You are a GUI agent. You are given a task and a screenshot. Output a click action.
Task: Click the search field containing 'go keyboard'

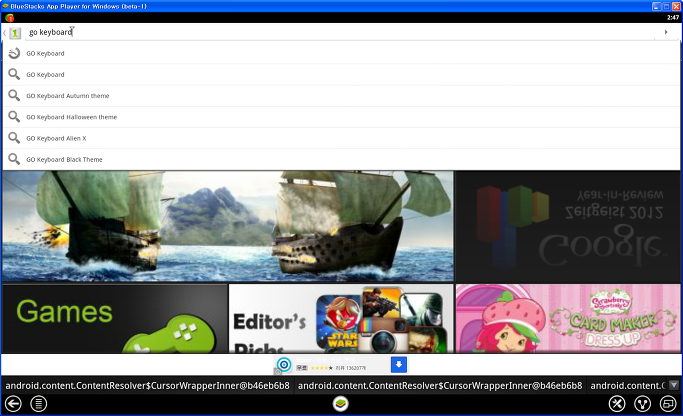[340, 32]
